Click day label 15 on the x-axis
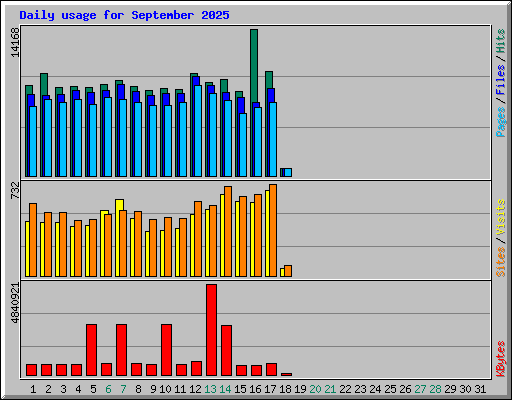Screen dimensions: 512x400 tap(240, 389)
